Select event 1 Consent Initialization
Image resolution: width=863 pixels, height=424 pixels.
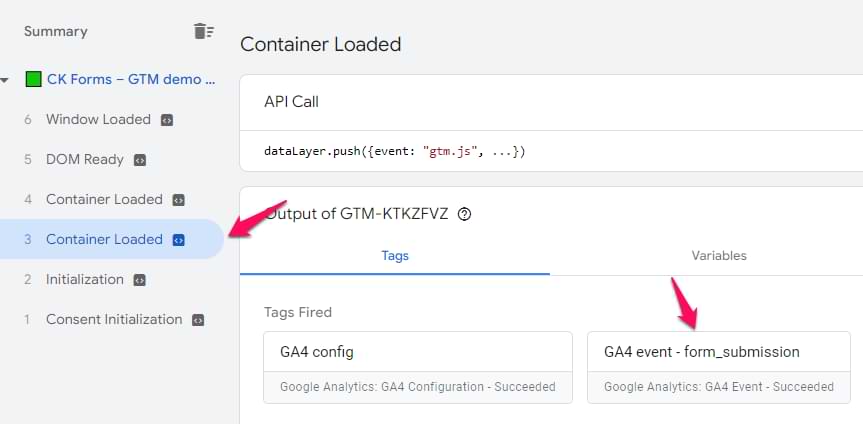(x=114, y=320)
